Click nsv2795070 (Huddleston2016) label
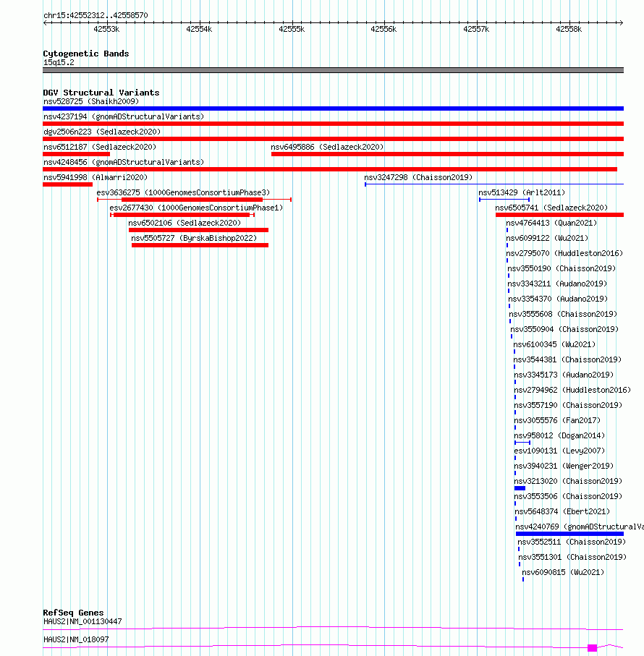The width and height of the screenshot is (644, 656). 564,253
